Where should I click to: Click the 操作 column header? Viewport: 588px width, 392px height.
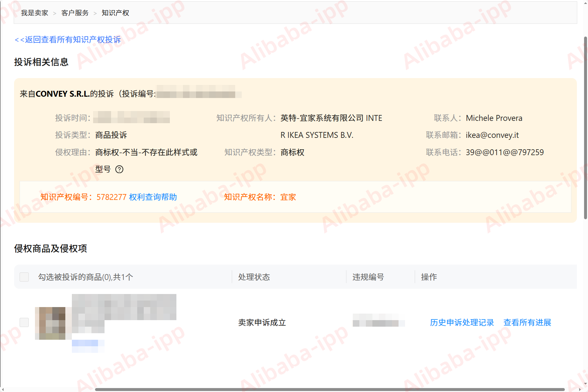click(x=429, y=277)
